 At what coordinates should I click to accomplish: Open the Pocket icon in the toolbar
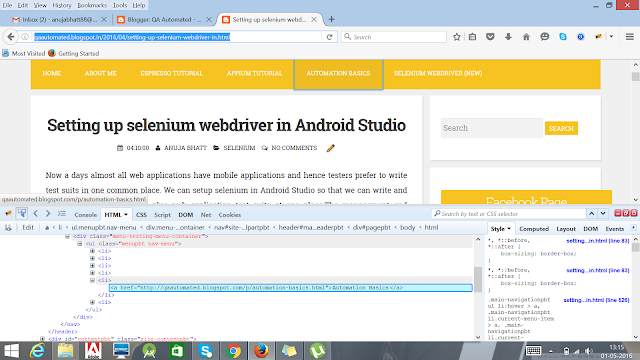pyautogui.click(x=490, y=37)
